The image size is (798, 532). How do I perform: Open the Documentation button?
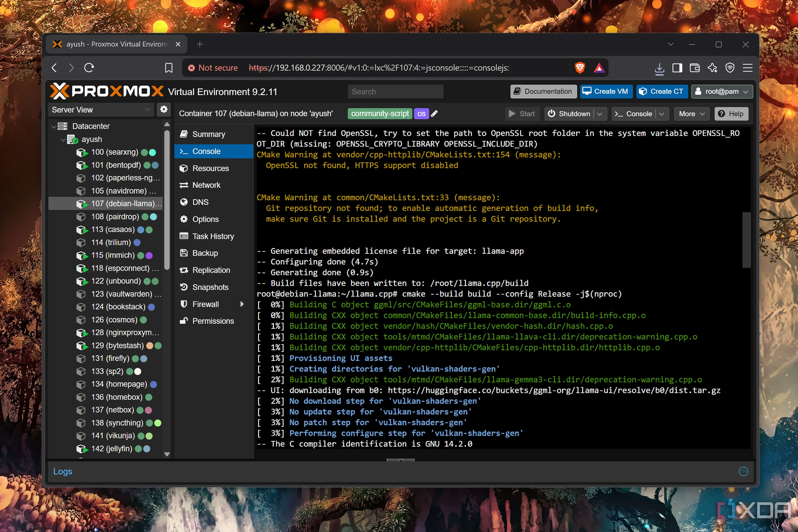[x=543, y=91]
